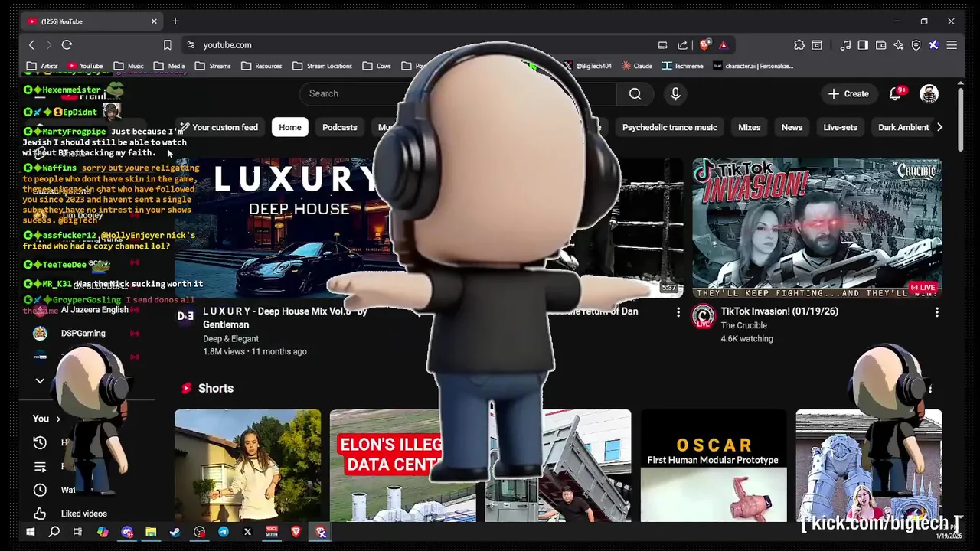This screenshot has width=980, height=551.
Task: Open the Deep & Elegant channel link
Action: click(230, 338)
